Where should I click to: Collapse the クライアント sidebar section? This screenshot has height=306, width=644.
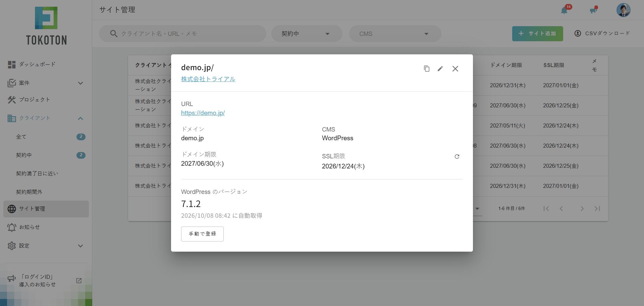46,118
